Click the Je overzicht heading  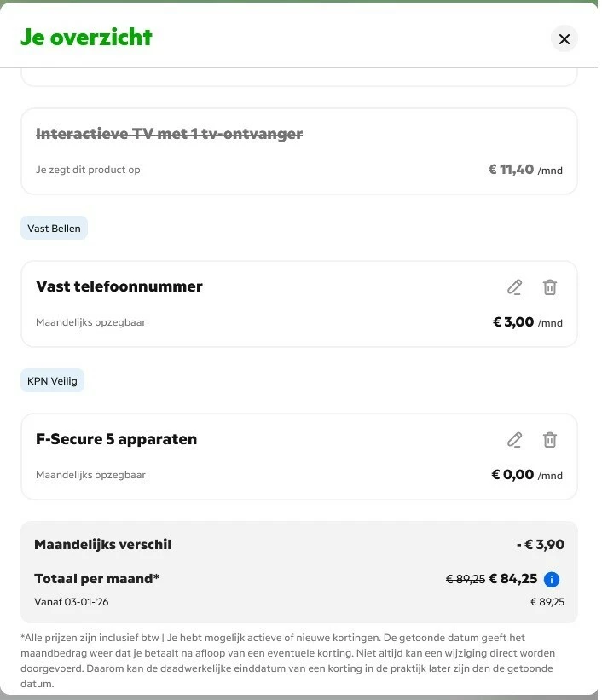86,38
